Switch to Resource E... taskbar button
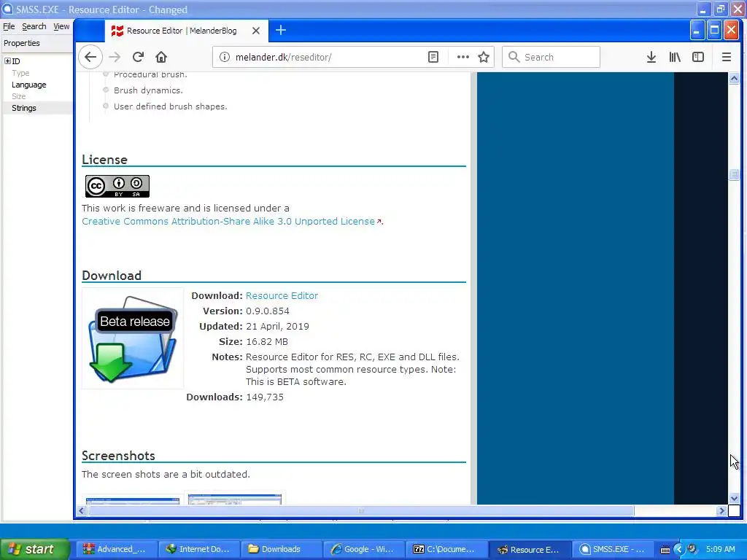Viewport: 747px width, 560px height. [530, 549]
